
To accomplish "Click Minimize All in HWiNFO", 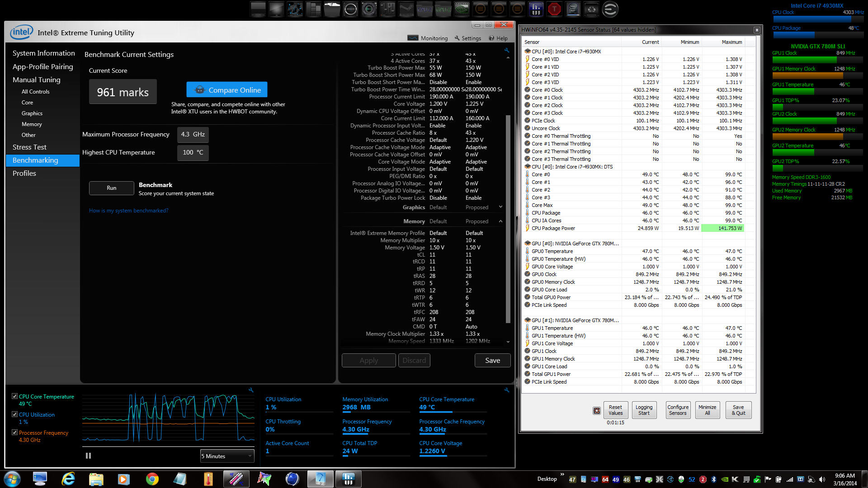I will pyautogui.click(x=707, y=410).
